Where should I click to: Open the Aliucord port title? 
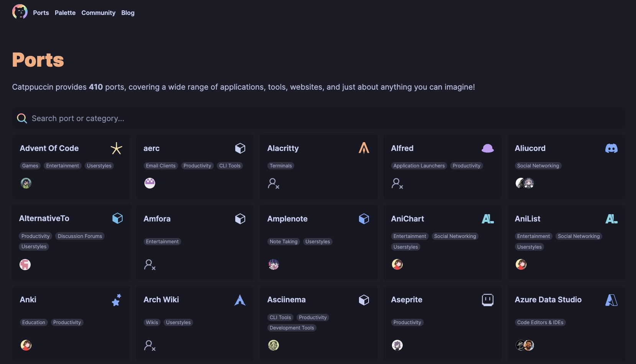tap(530, 148)
